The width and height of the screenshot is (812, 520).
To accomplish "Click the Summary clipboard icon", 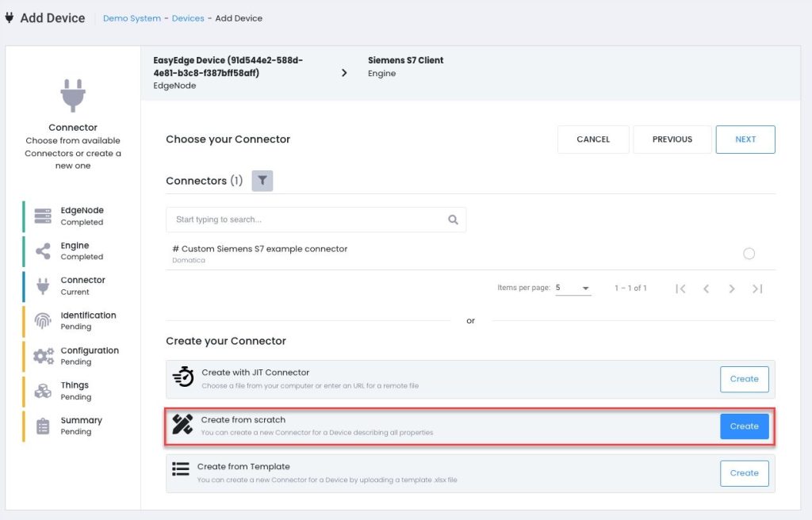I will tap(43, 426).
